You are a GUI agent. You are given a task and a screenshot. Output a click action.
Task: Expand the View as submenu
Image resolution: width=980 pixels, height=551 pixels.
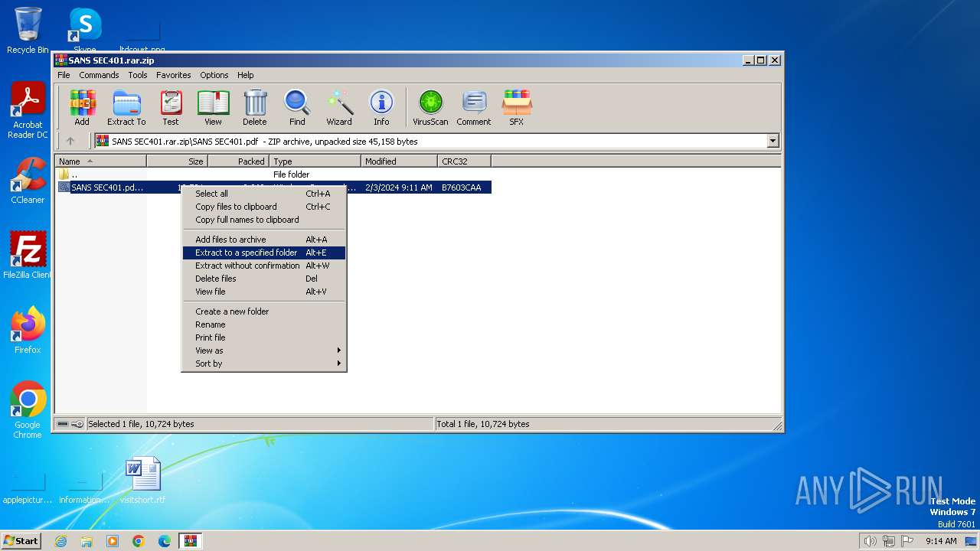click(264, 350)
